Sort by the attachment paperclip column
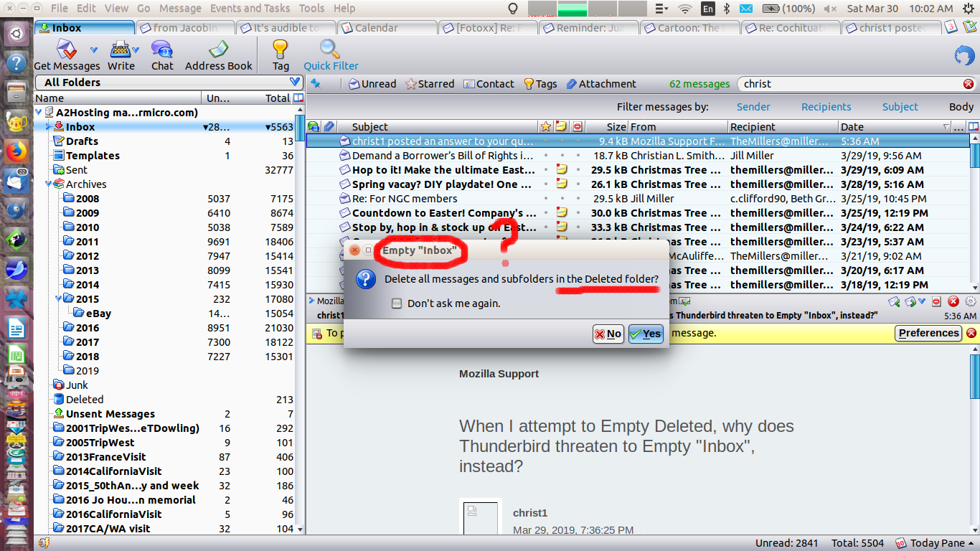This screenshot has width=980, height=551. [329, 127]
